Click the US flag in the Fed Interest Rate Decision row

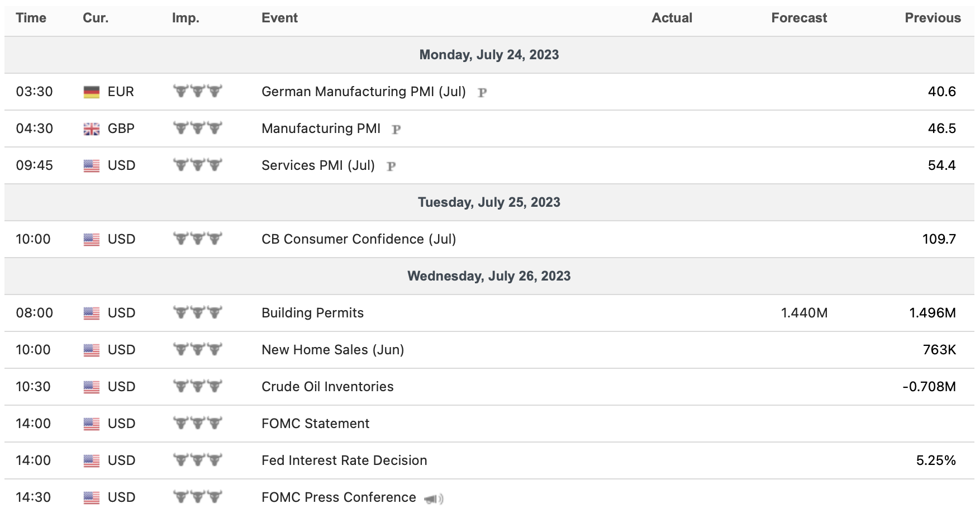click(91, 460)
